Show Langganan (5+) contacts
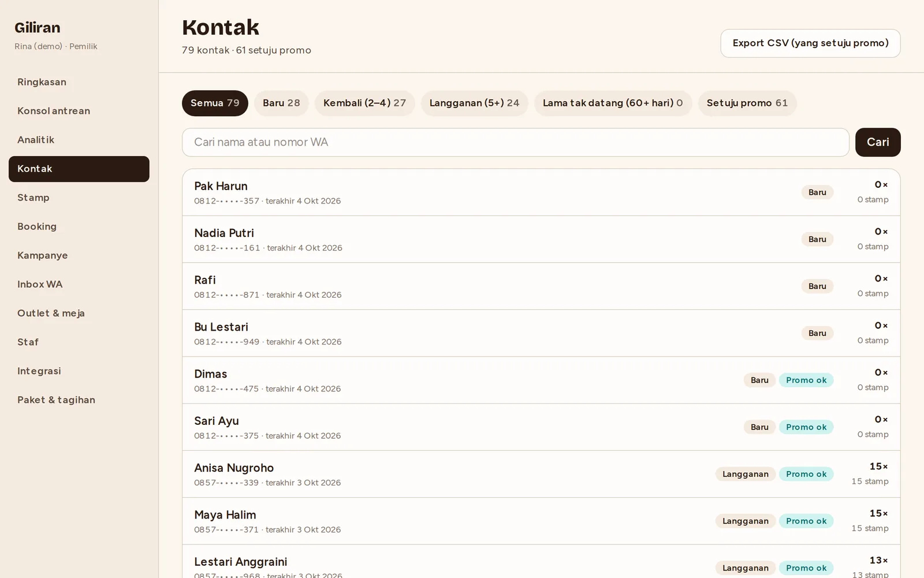 tap(474, 103)
